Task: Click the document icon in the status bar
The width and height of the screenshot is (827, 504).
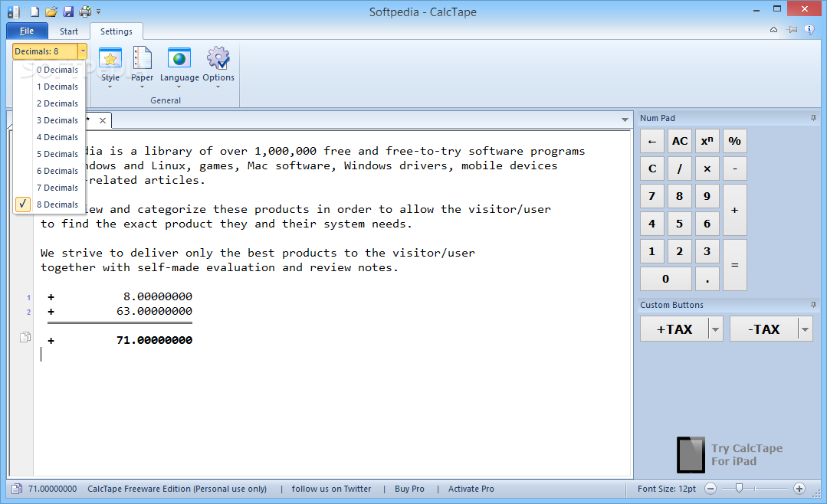Action: [x=17, y=489]
